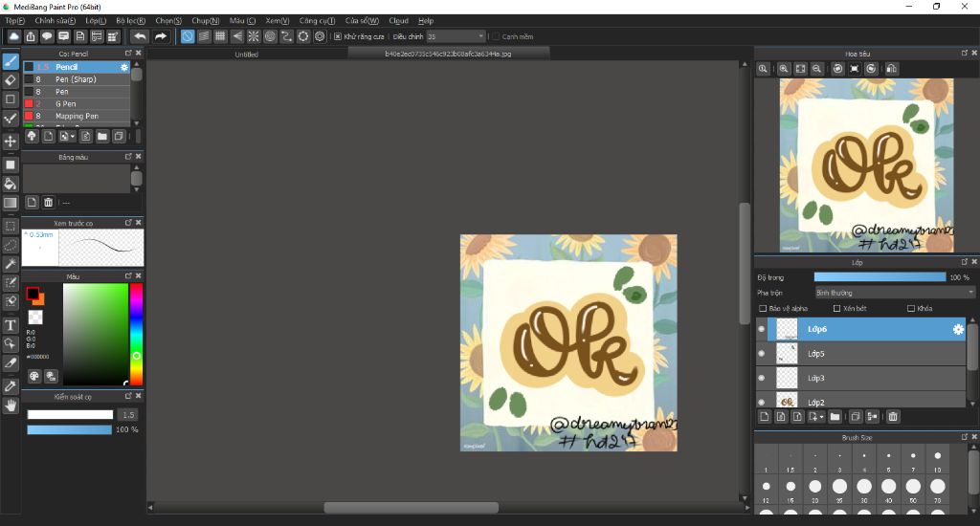This screenshot has height=526, width=980.
Task: Open the Công cụ menu
Action: coord(317,21)
